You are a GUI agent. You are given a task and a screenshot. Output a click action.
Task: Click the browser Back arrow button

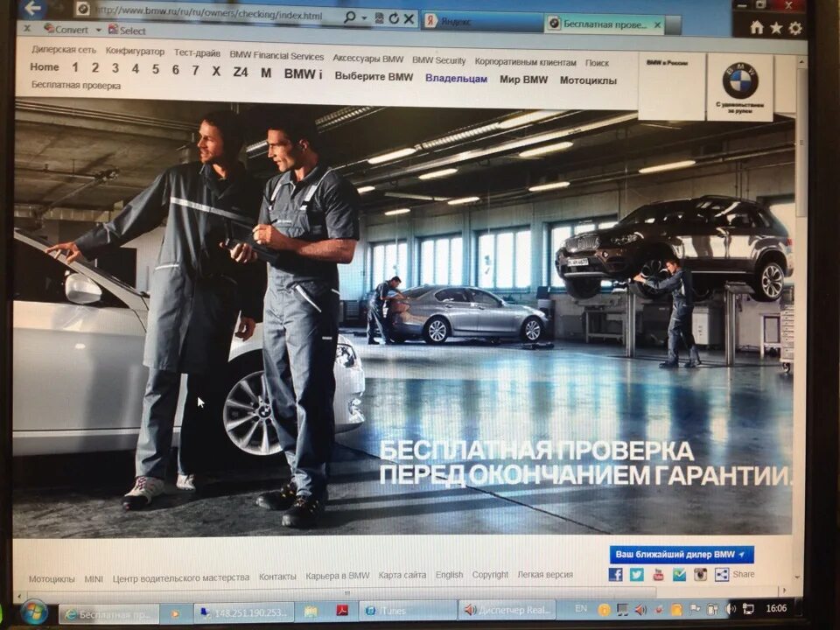(x=32, y=8)
